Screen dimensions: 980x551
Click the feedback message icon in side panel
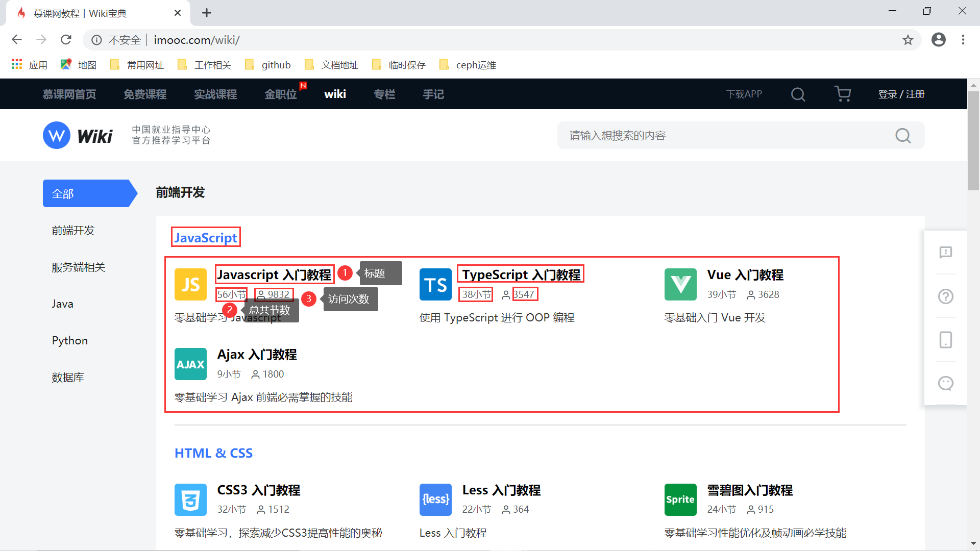point(945,253)
